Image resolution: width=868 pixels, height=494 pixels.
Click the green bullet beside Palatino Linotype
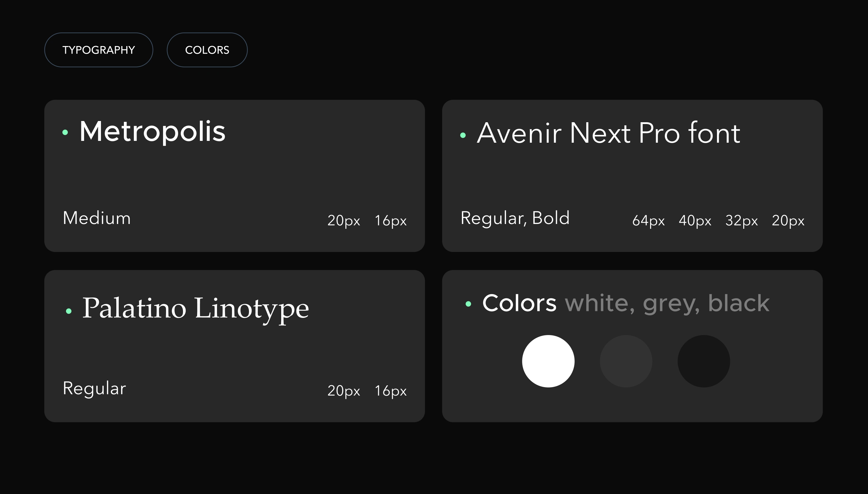(x=69, y=311)
